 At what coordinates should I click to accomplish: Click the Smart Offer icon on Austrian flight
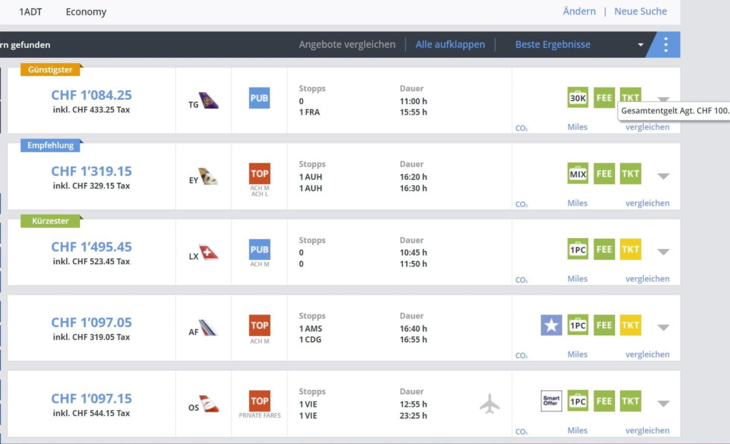tap(551, 401)
